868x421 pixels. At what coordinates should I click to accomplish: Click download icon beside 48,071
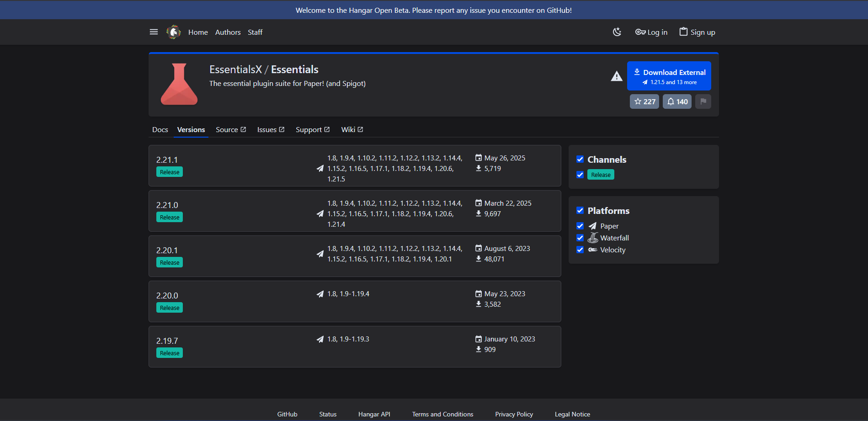tap(479, 259)
